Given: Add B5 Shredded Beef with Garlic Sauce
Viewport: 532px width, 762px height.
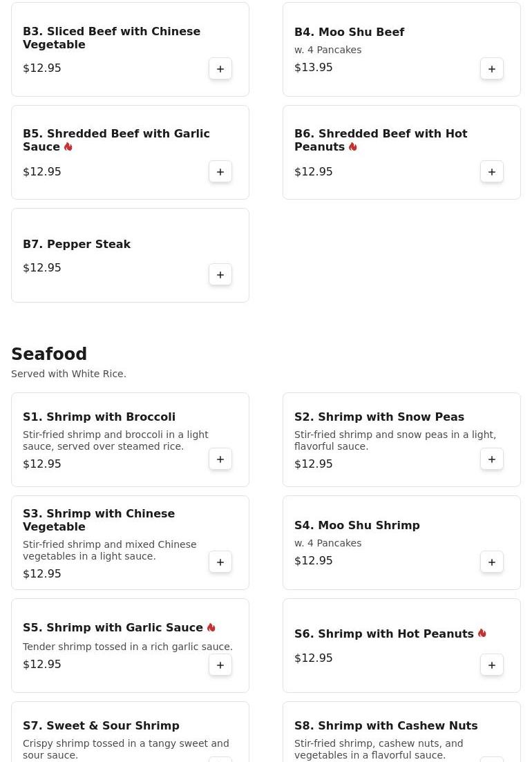Looking at the screenshot, I should [220, 172].
